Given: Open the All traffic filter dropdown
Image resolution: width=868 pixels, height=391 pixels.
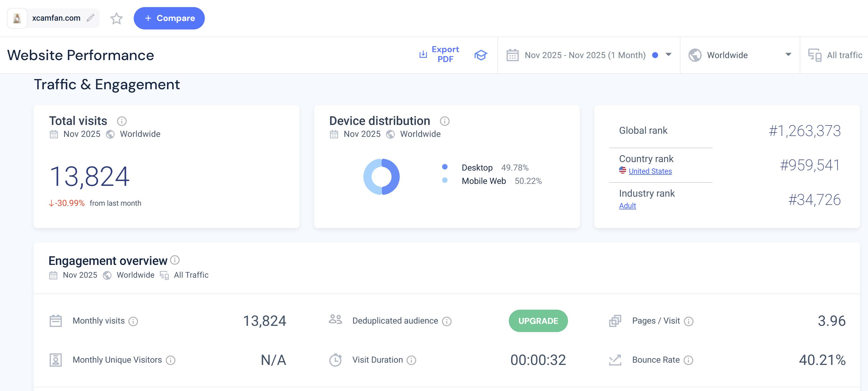Looking at the screenshot, I should click(x=836, y=55).
